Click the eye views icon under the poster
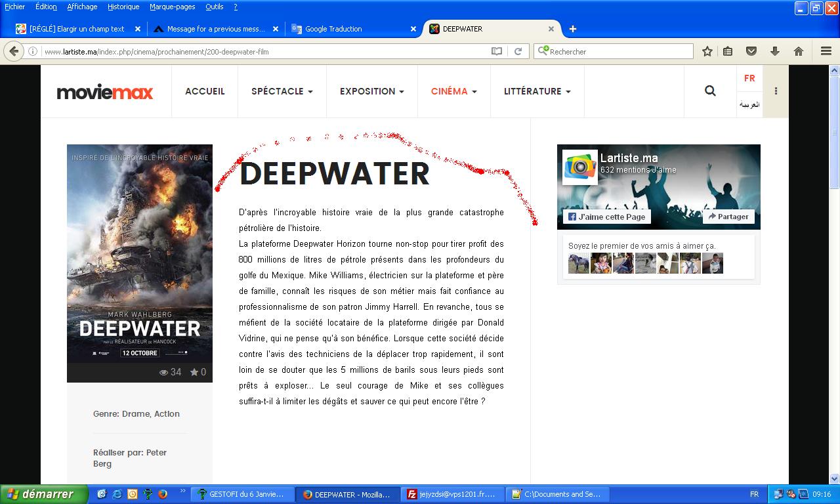840x504 pixels. pyautogui.click(x=164, y=372)
